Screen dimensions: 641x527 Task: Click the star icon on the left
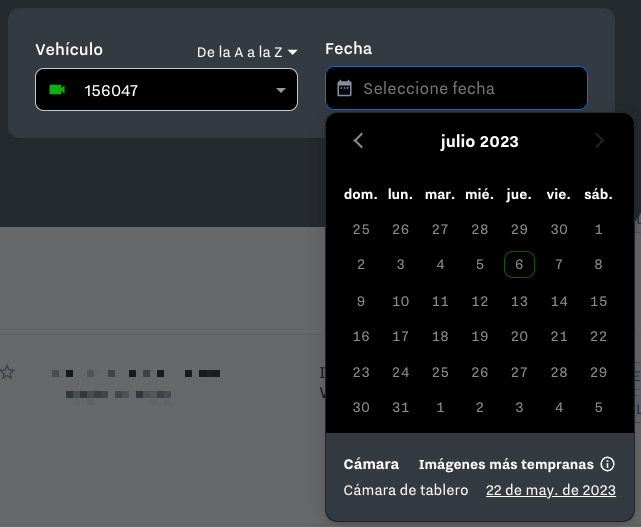coord(8,372)
